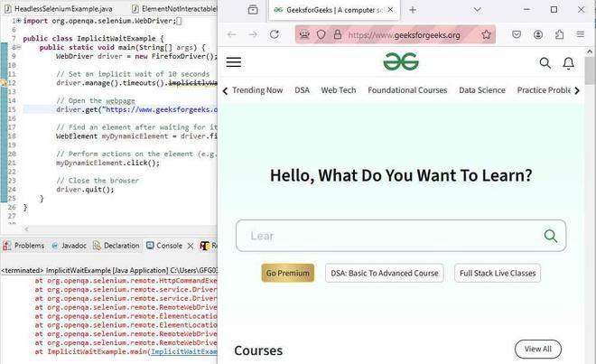Open Data Science category
Image resolution: width=596 pixels, height=364 pixels.
482,90
